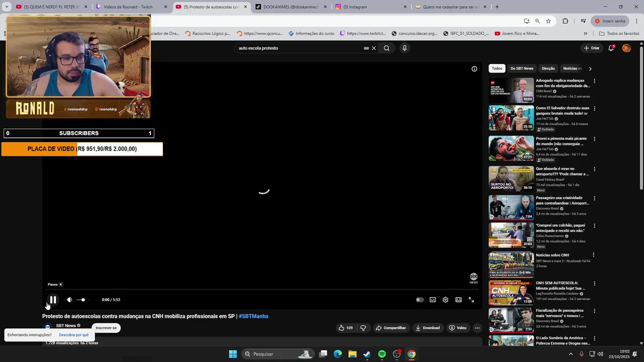Click the Download button

(428, 328)
